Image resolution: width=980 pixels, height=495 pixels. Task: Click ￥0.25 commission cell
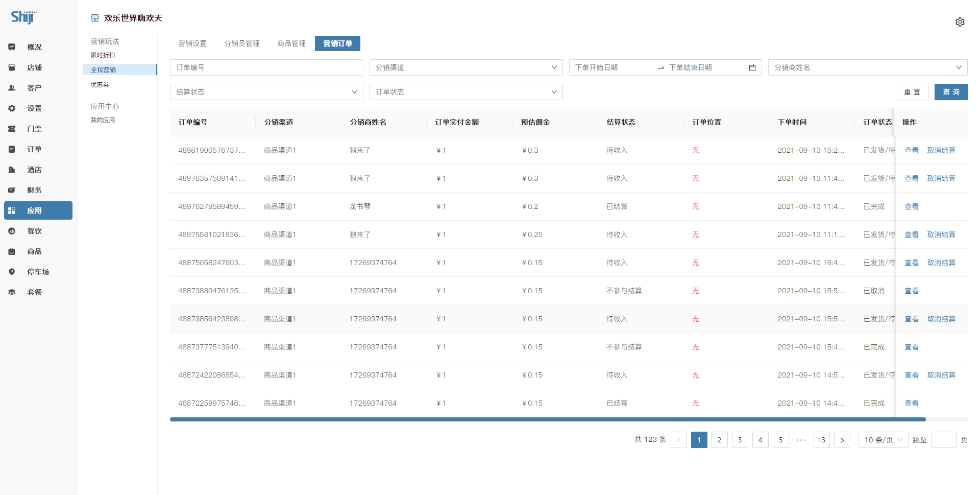tap(532, 234)
